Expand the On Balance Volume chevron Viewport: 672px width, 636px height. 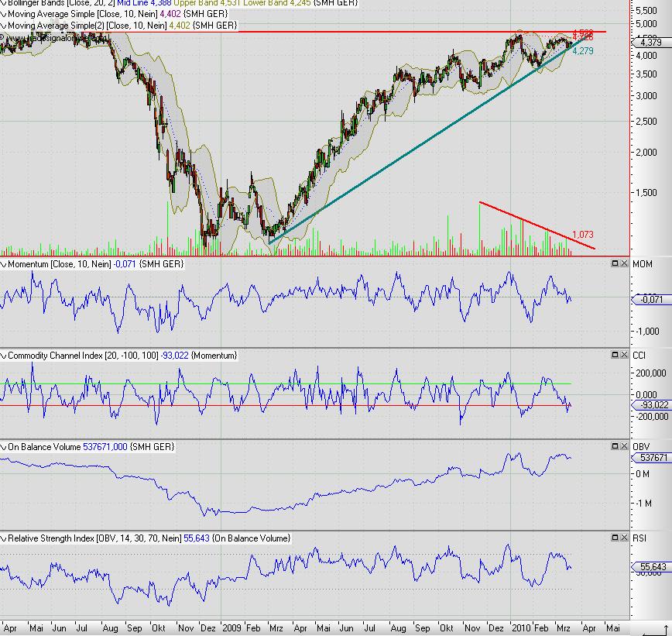(x=3, y=446)
